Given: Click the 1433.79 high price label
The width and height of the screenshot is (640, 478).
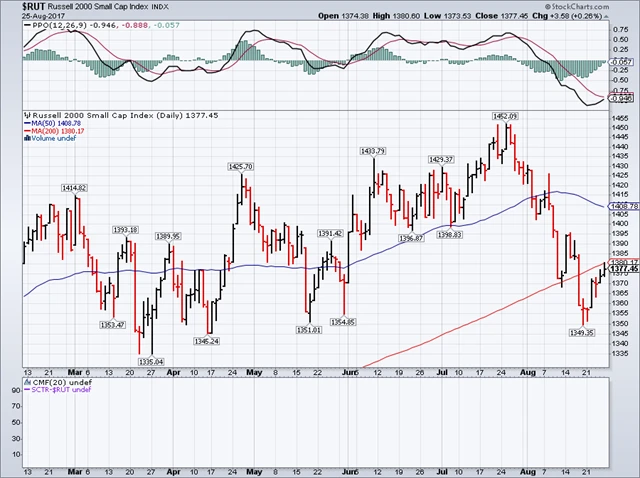Looking at the screenshot, I should click(x=372, y=151).
